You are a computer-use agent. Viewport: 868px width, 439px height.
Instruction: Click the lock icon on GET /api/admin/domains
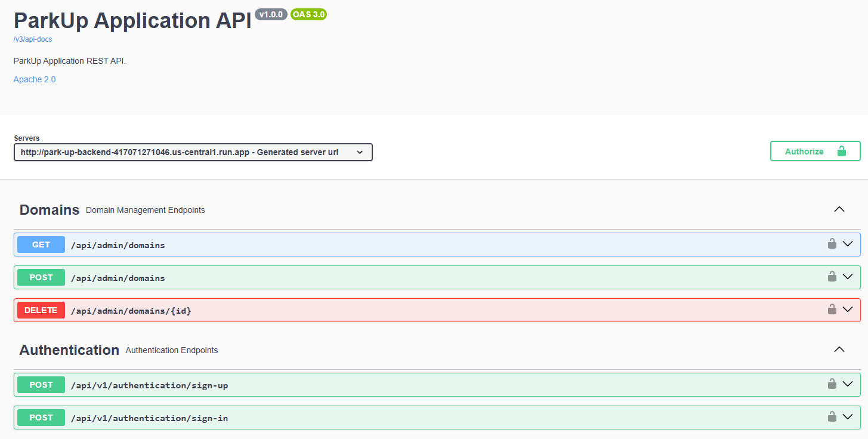tap(832, 243)
